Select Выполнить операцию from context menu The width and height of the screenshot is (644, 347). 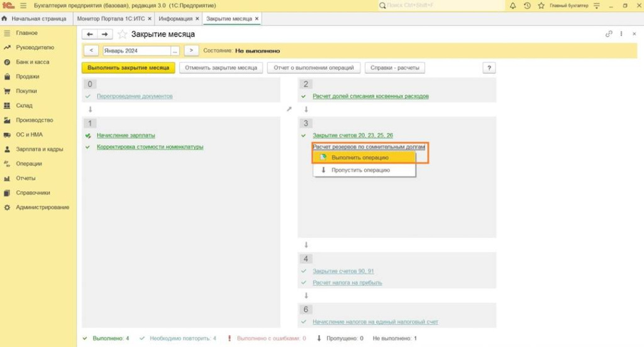pos(360,157)
